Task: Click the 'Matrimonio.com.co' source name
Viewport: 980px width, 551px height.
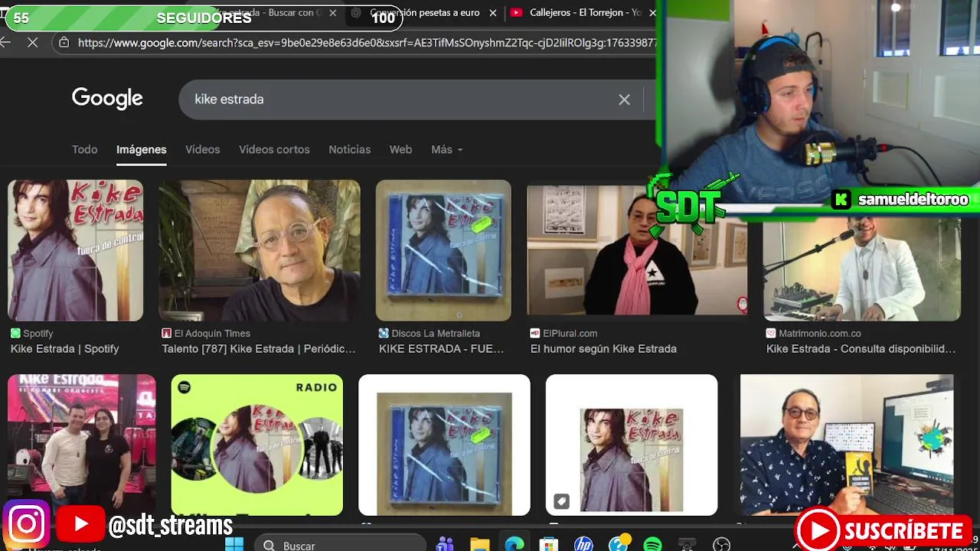Action: (820, 334)
